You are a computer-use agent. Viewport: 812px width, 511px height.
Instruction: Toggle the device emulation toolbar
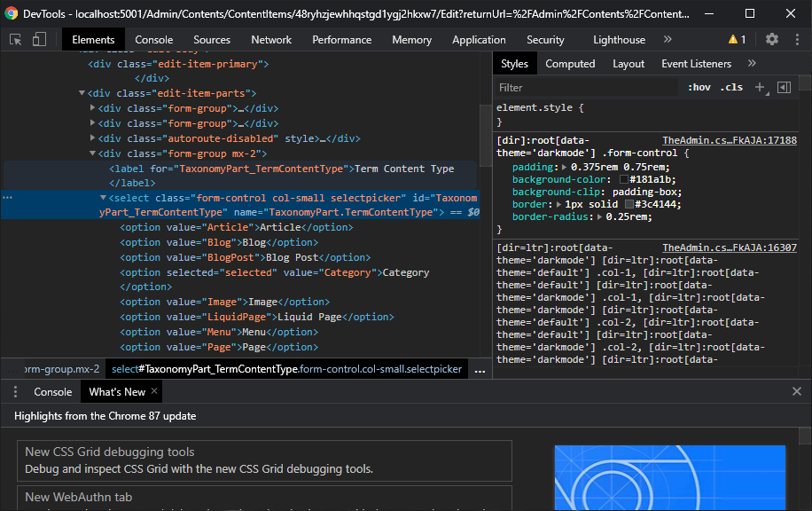(38, 40)
